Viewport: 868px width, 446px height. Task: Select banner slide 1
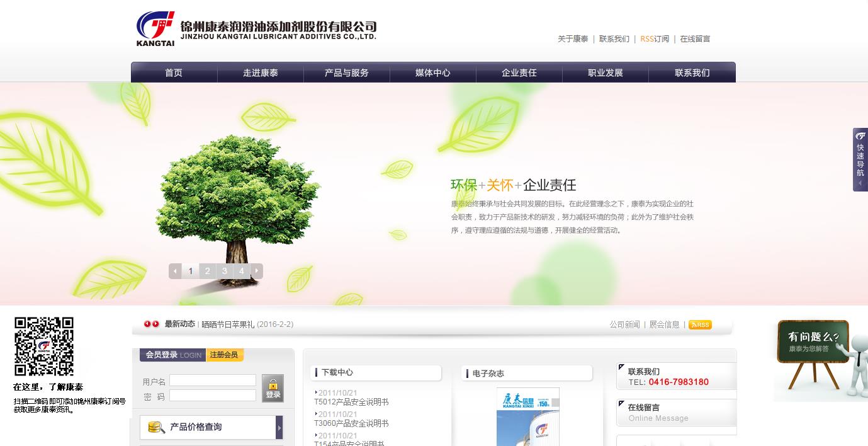[191, 271]
